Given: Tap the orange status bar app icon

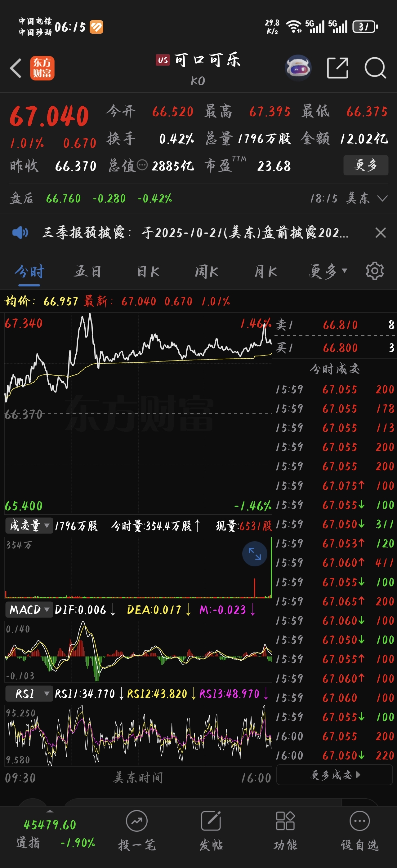Looking at the screenshot, I should point(96,27).
